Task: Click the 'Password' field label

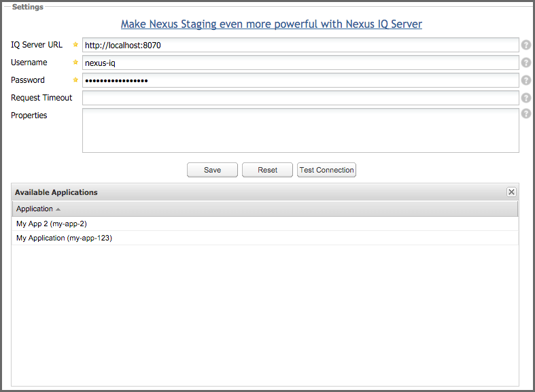Action: point(28,80)
